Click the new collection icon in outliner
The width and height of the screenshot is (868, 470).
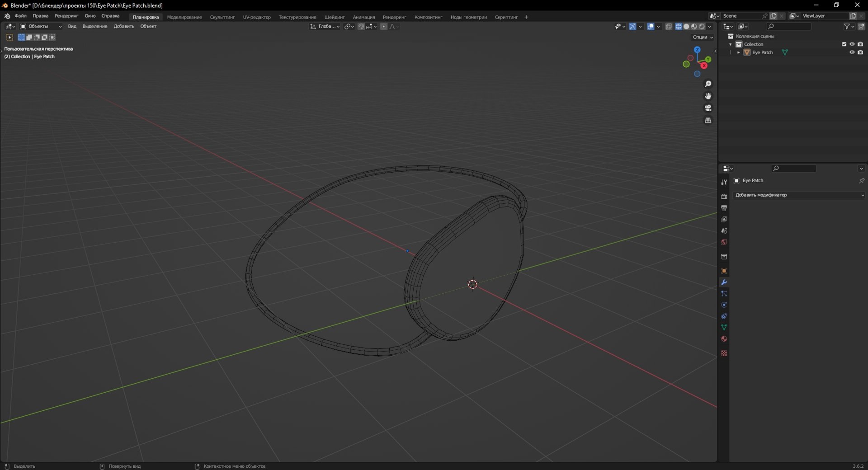click(x=862, y=27)
